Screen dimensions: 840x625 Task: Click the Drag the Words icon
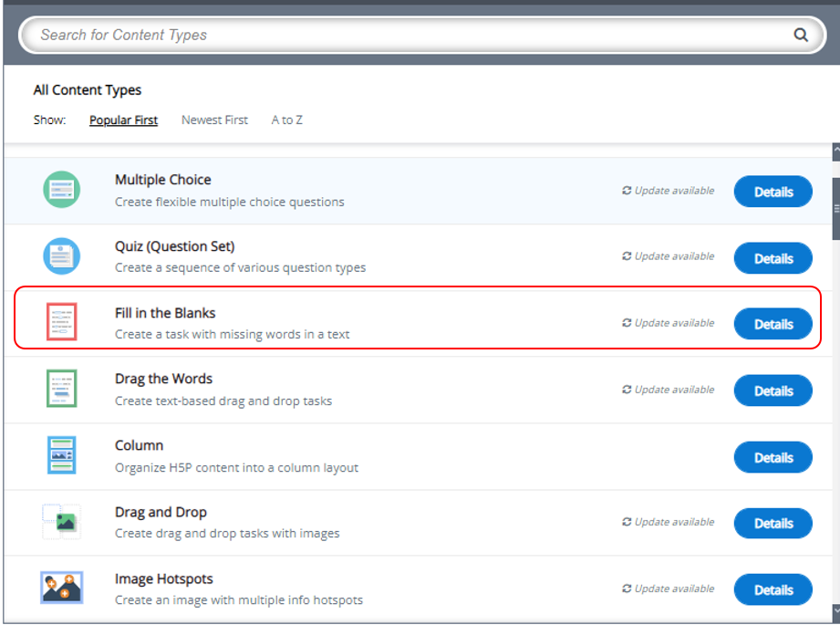(61, 389)
